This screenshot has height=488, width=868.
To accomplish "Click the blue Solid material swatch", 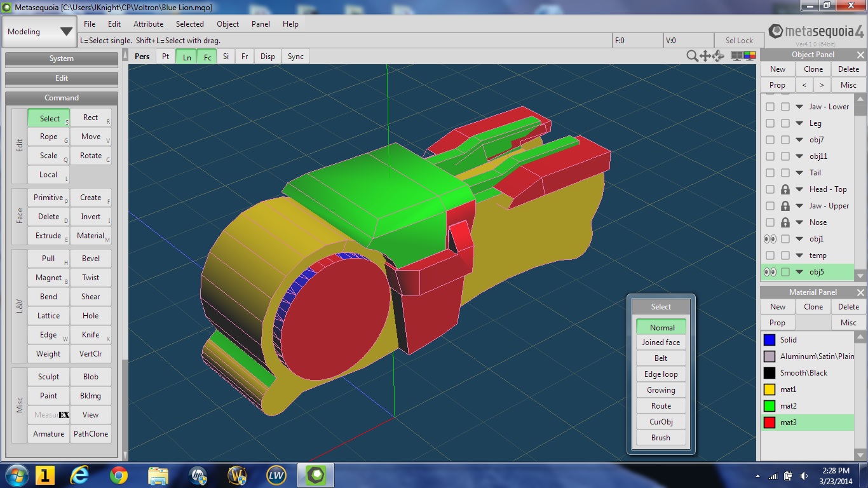I will tap(770, 340).
